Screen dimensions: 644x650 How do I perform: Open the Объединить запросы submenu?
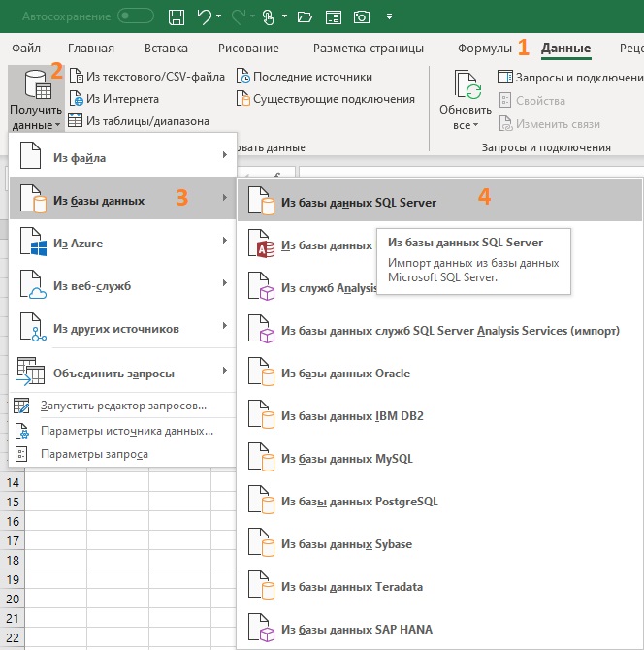[122, 371]
